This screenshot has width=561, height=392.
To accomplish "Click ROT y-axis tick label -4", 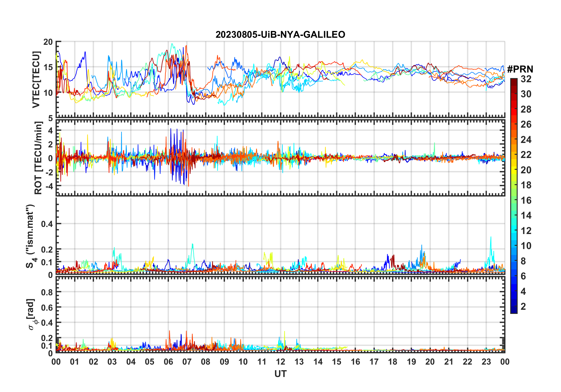I will tap(49, 186).
